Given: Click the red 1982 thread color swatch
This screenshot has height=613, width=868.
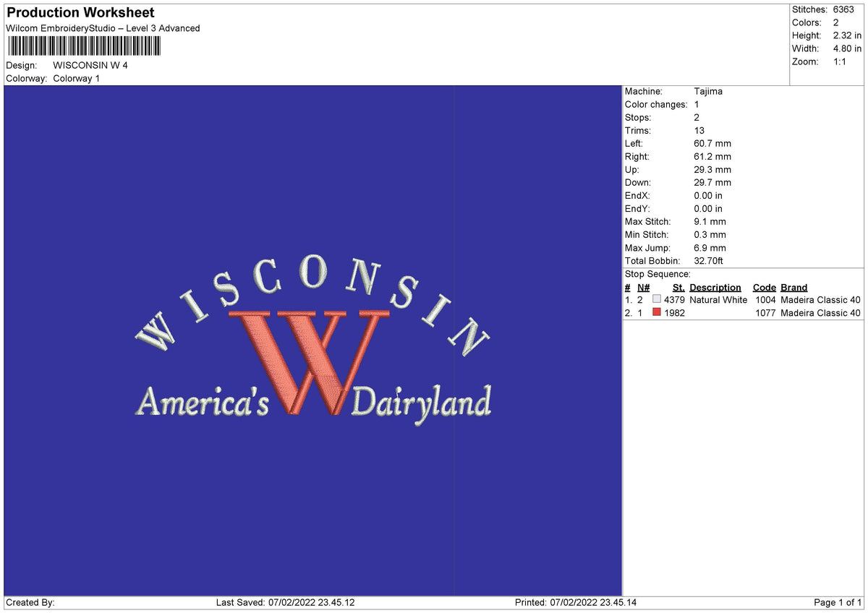Looking at the screenshot, I should [657, 312].
